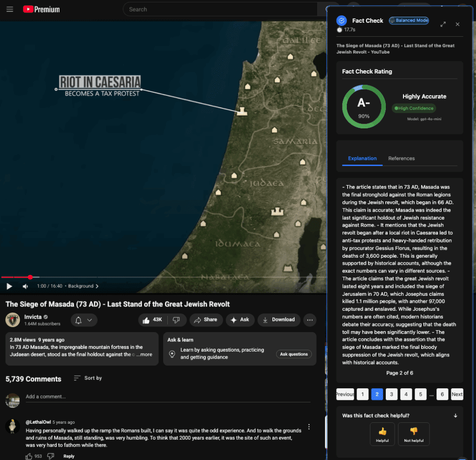Go to page 3 of fact check
This screenshot has height=460, width=476.
tap(391, 394)
